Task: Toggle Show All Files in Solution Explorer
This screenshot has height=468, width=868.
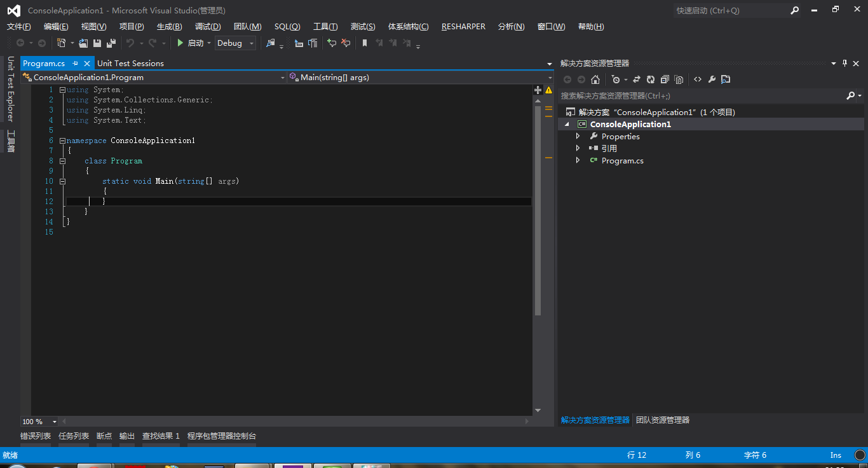Action: 679,79
